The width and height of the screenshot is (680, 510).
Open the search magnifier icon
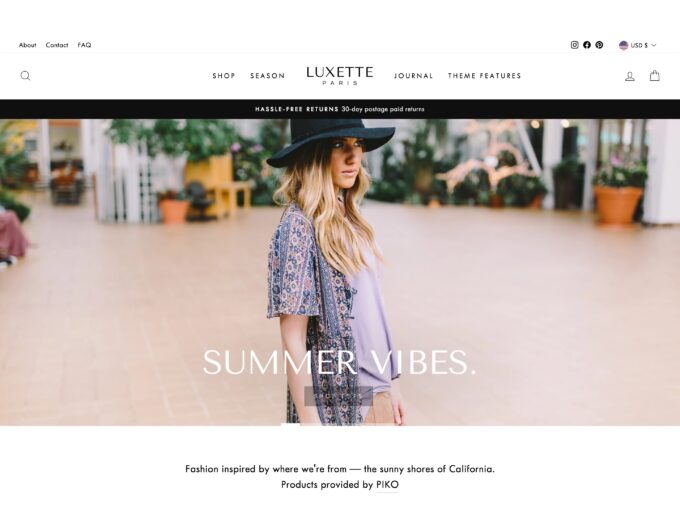(x=26, y=76)
